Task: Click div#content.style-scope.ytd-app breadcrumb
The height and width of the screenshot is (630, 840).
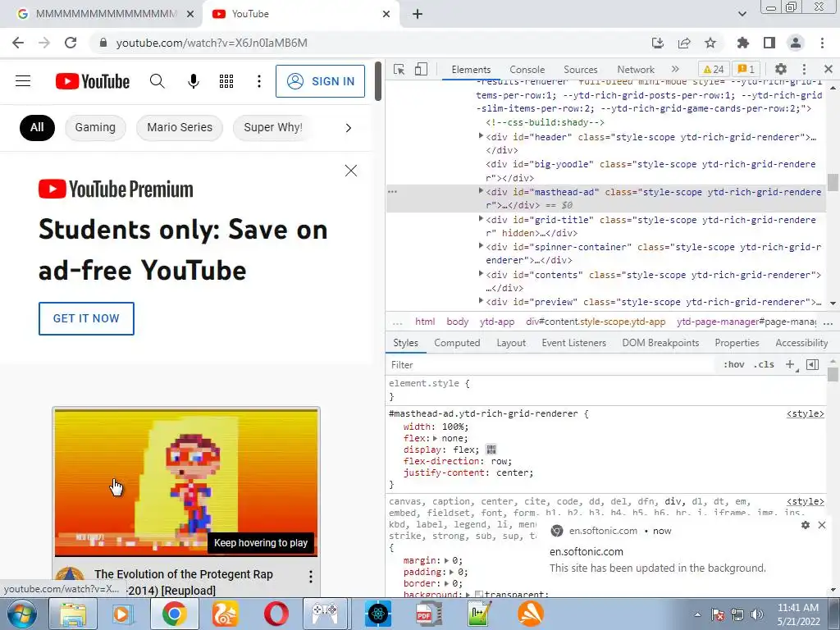Action: click(x=596, y=322)
